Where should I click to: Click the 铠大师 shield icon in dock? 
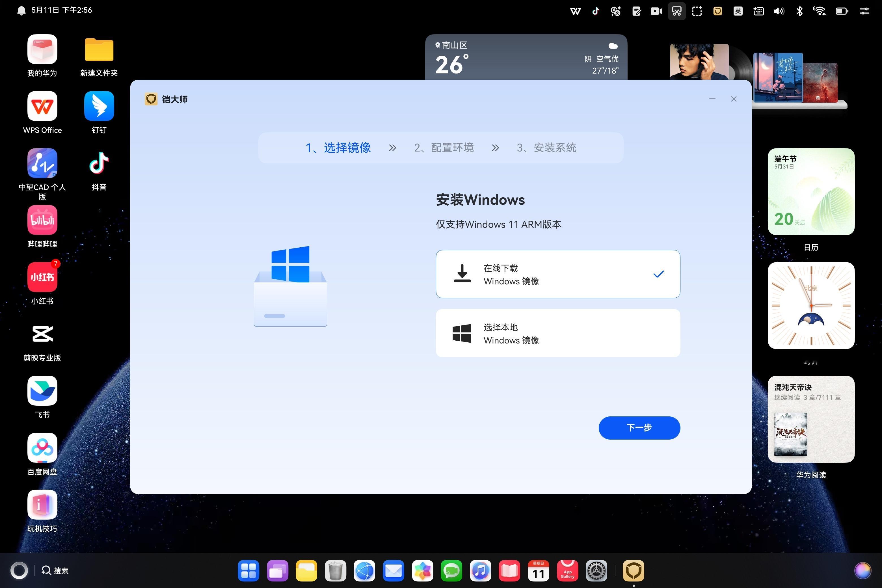[x=634, y=571]
